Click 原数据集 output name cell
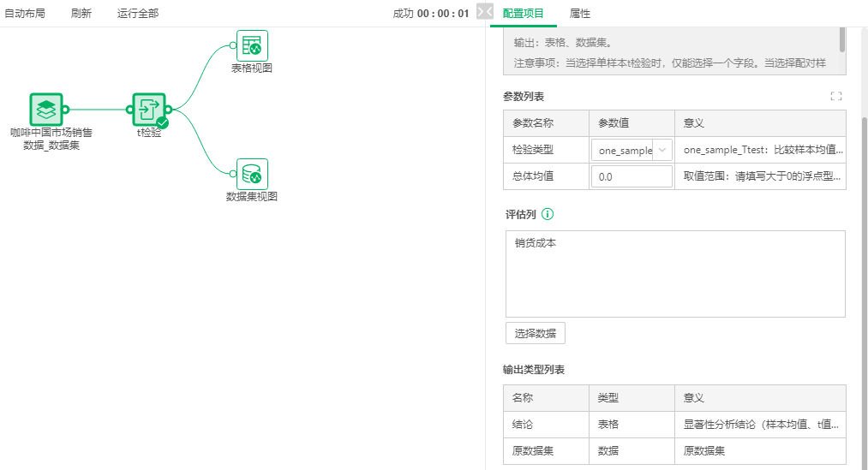This screenshot has width=868, height=470. click(x=546, y=451)
